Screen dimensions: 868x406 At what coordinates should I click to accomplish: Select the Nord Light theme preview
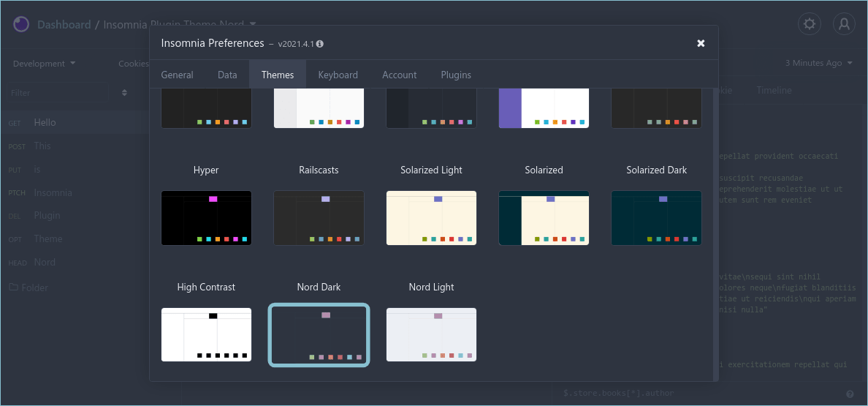pyautogui.click(x=431, y=334)
